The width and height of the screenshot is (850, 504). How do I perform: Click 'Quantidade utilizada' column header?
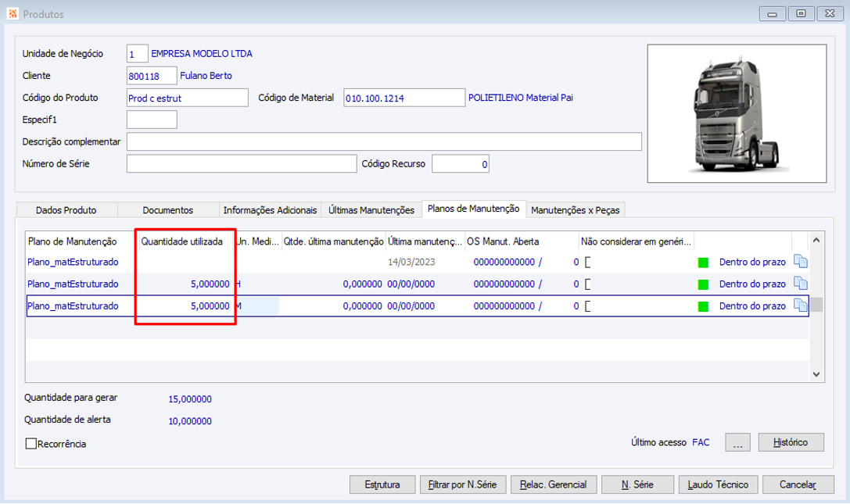coord(186,241)
